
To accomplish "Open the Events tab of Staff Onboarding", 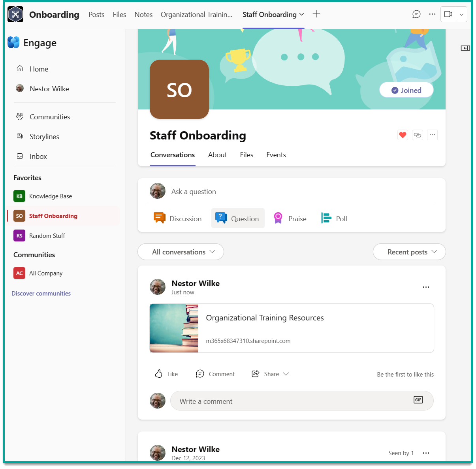I will tap(276, 154).
